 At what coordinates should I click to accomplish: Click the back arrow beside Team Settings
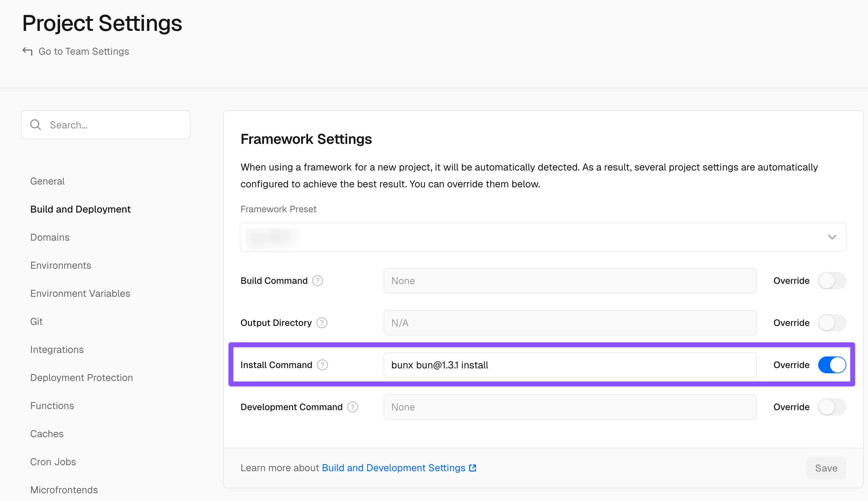click(27, 51)
